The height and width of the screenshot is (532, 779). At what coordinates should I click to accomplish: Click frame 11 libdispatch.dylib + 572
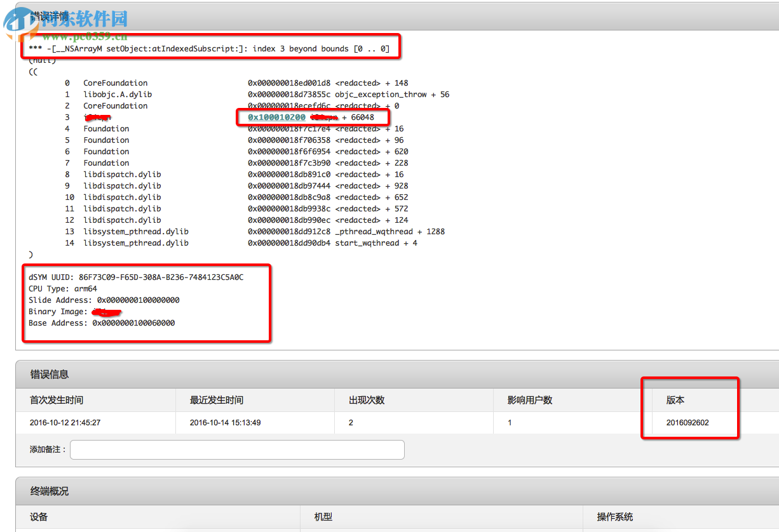tap(236, 209)
